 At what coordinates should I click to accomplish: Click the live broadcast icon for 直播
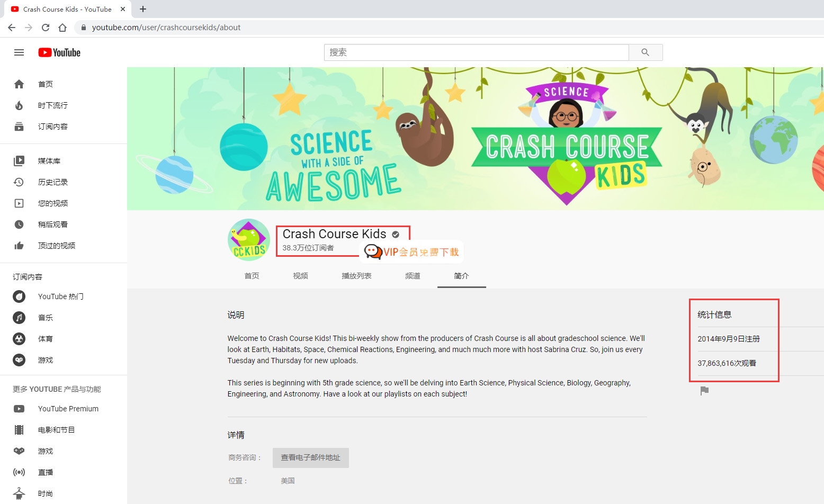pyautogui.click(x=19, y=472)
